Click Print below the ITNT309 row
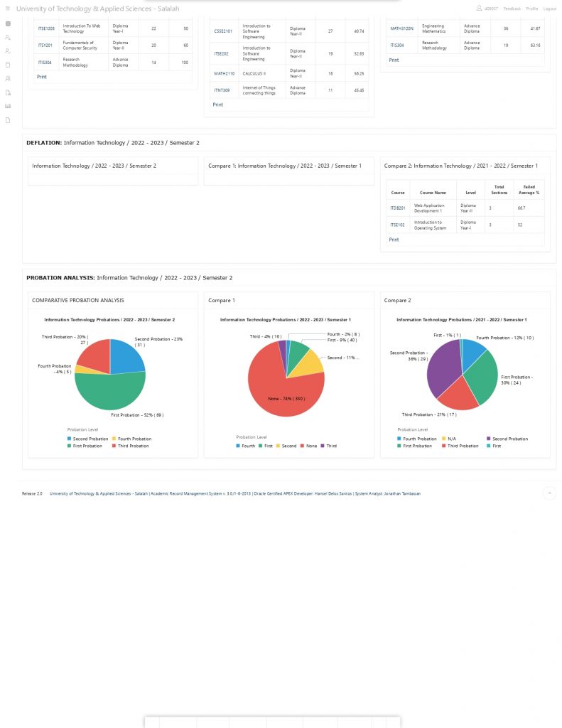The image size is (562, 728). tap(217, 105)
